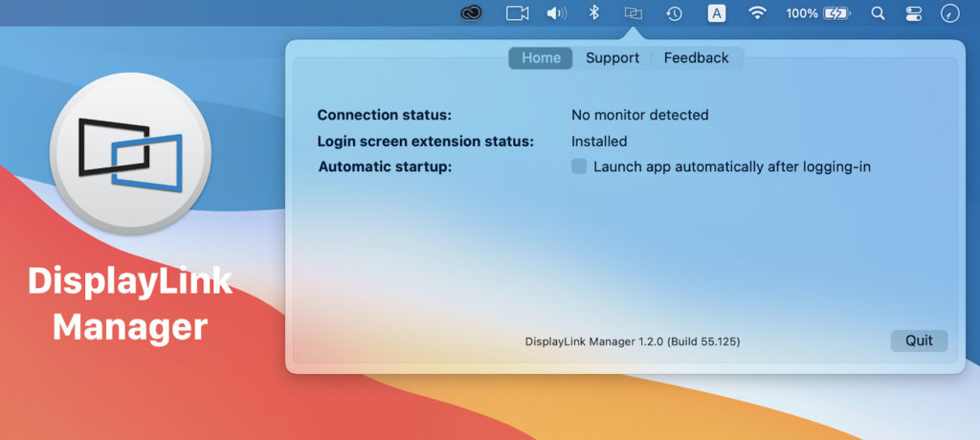Click the input source 'A' icon
The width and height of the screenshot is (980, 440).
coord(717,13)
